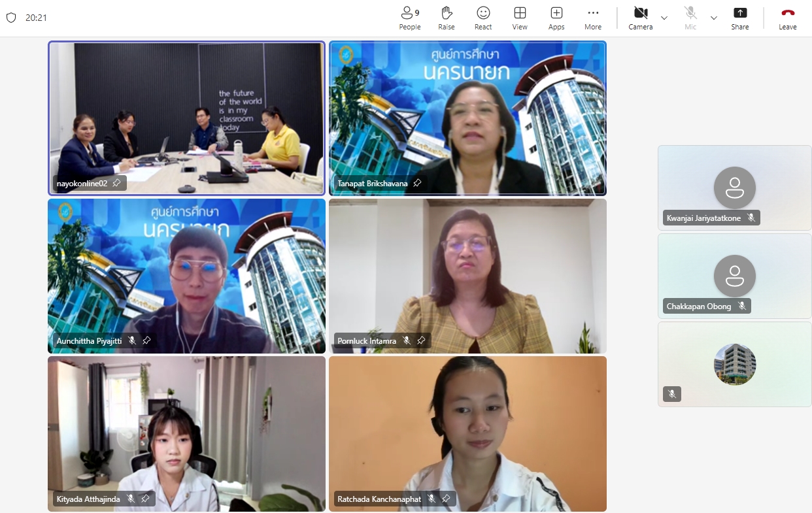Select Pornluck Intamra's video tile

pyautogui.click(x=467, y=276)
